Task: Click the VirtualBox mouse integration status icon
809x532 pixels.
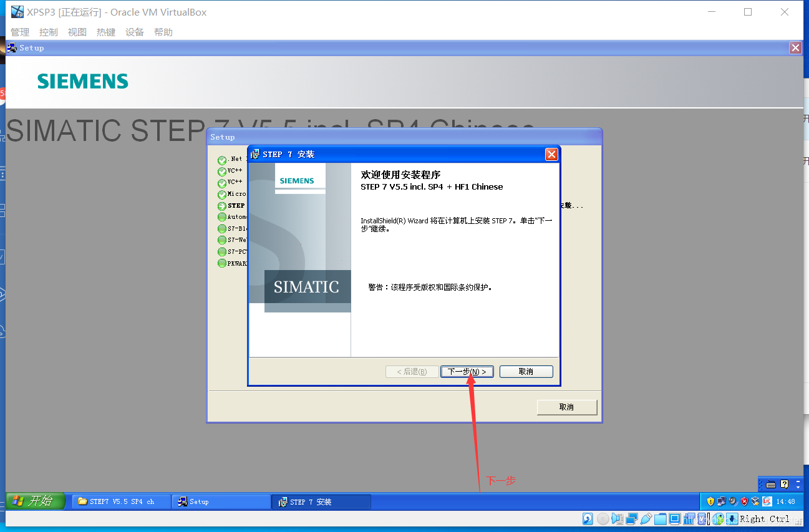Action: (x=718, y=518)
